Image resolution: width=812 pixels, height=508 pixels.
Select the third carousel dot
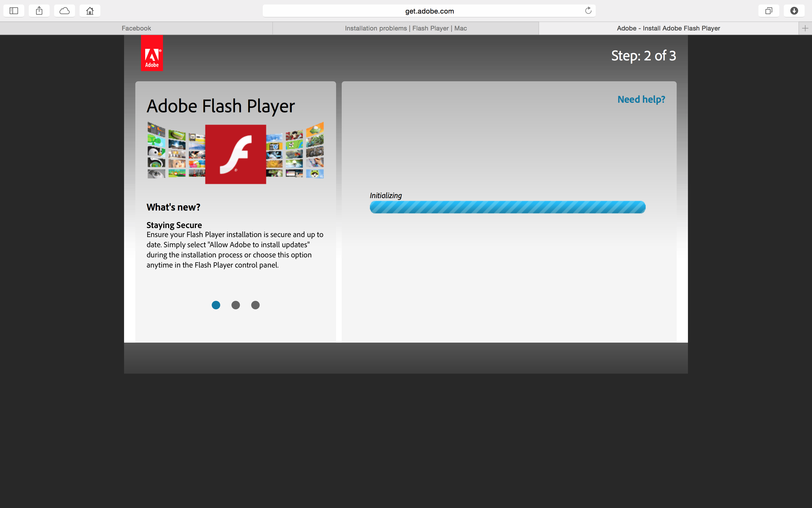point(255,305)
